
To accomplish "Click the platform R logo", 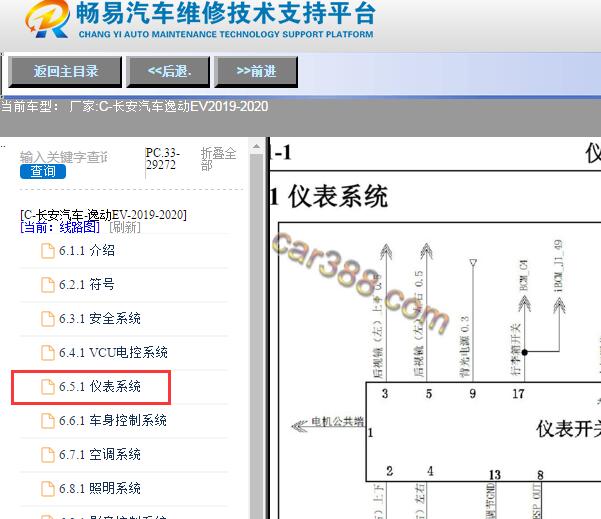I will (48, 19).
